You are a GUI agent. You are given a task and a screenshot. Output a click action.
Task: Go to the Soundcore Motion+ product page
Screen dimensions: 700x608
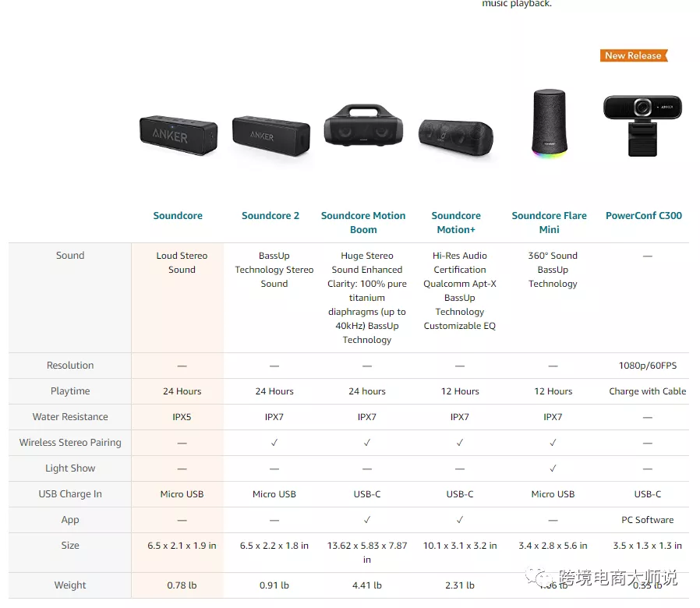coord(456,222)
